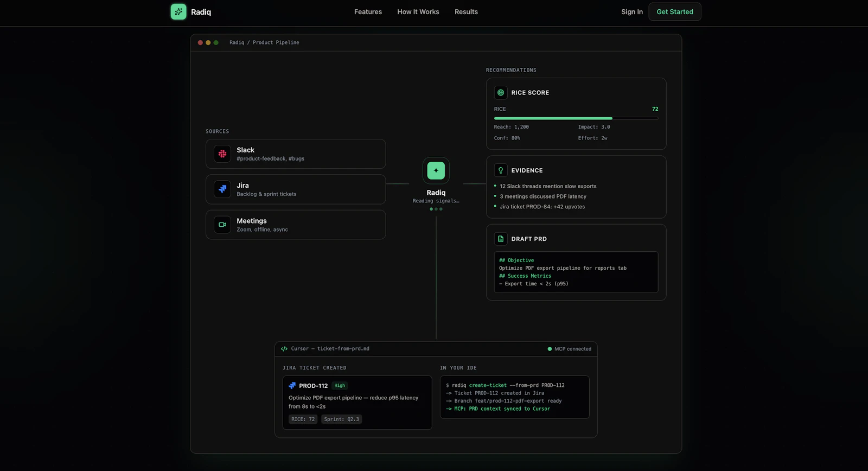Open the Features nav link
This screenshot has width=868, height=471.
click(368, 12)
